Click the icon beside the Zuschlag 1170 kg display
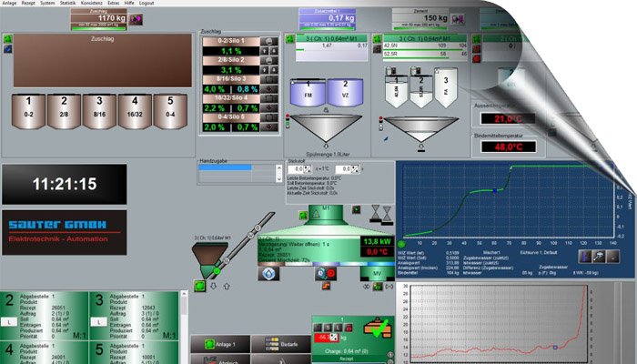The image size is (637, 364). (134, 18)
